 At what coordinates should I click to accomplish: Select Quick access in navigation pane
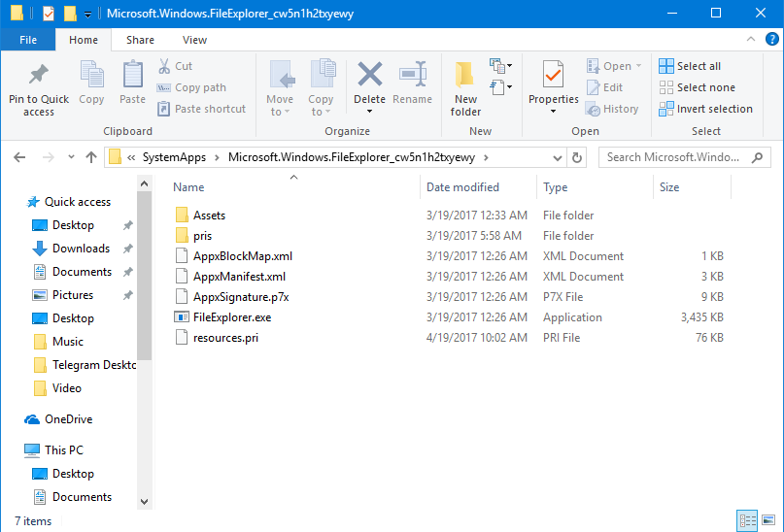[x=69, y=202]
